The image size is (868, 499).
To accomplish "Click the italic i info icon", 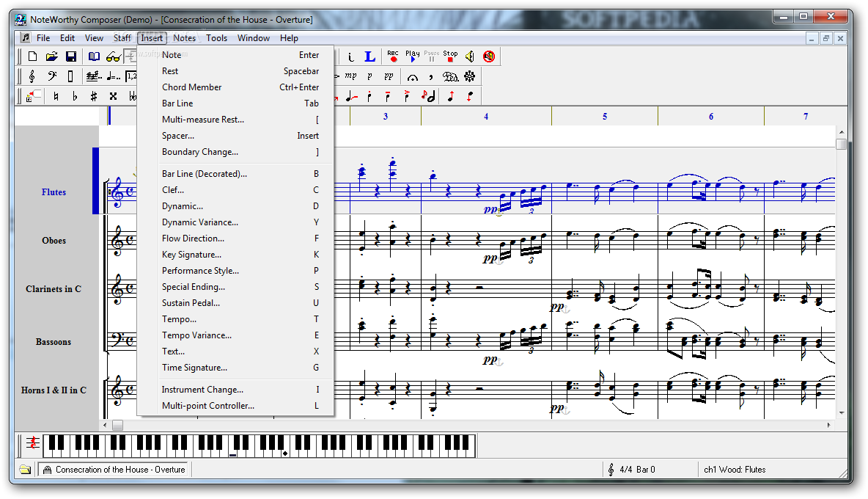I will click(x=350, y=57).
